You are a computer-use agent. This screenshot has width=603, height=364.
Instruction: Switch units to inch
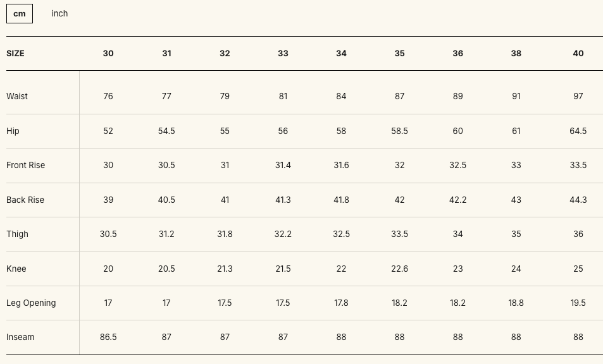click(59, 13)
